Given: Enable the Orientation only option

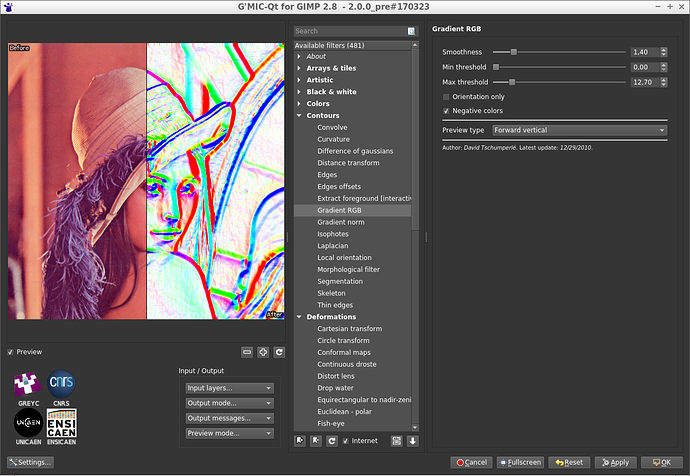Looking at the screenshot, I should click(447, 97).
